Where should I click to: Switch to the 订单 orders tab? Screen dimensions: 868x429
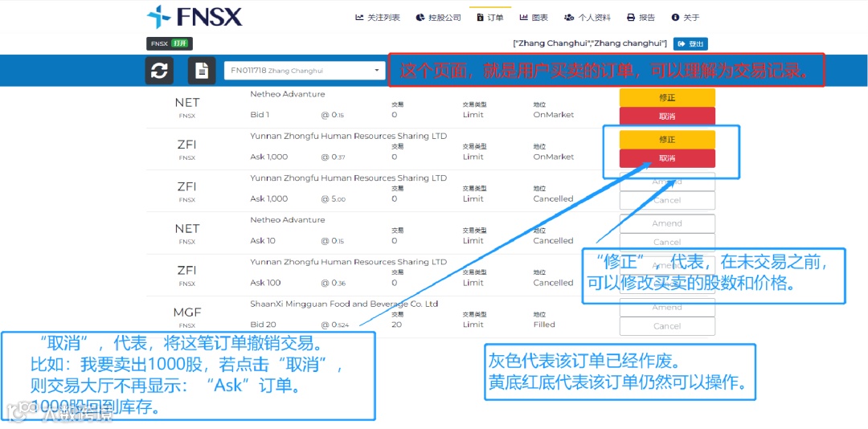point(490,18)
